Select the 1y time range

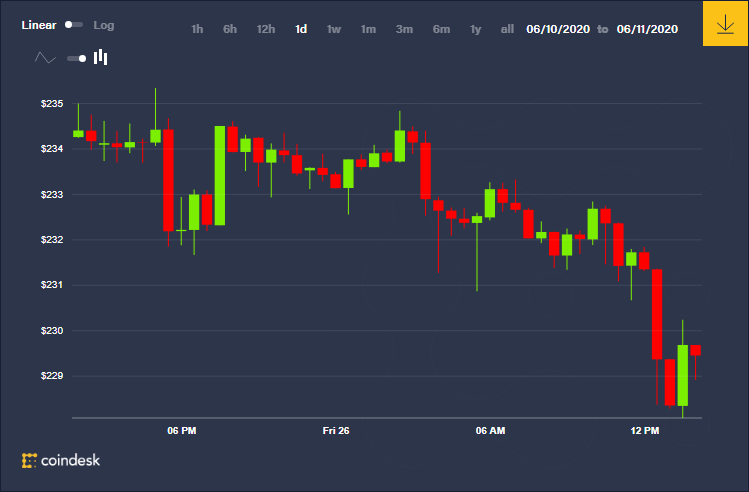[x=475, y=29]
